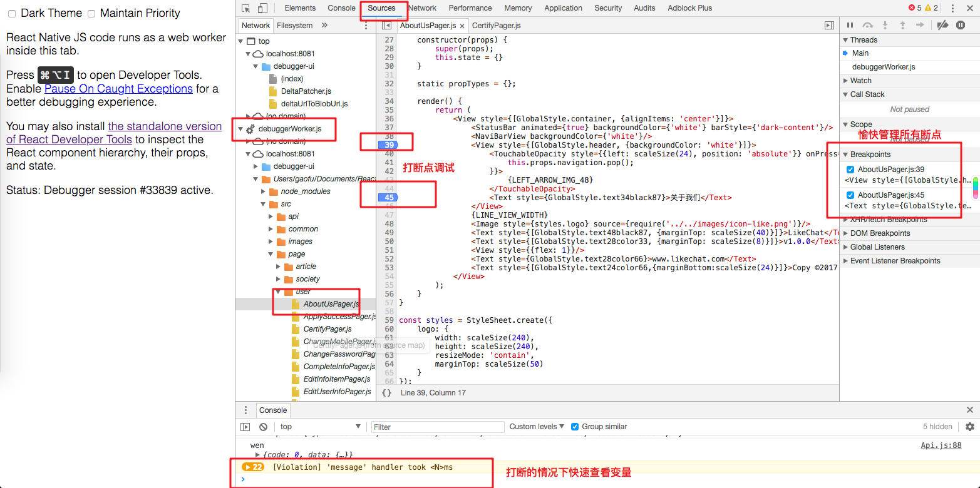Viewport: 980px width, 488px height.
Task: Hide the file navigator pane
Action: [386, 26]
